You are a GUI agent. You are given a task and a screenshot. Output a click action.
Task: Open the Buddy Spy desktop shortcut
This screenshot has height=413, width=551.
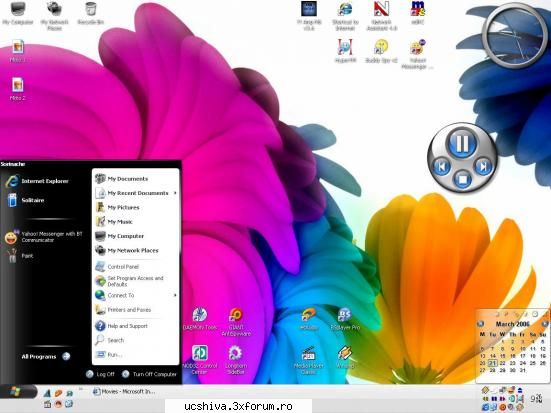click(x=381, y=51)
